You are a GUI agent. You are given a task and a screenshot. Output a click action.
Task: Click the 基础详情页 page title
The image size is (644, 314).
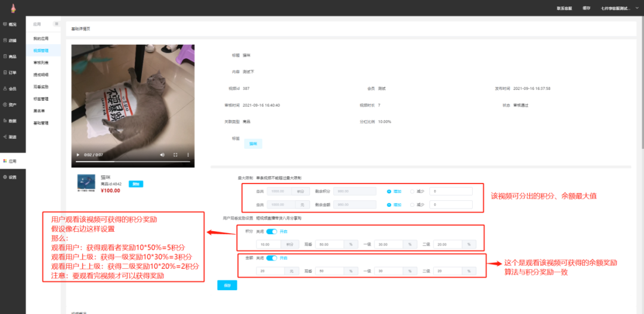tap(80, 29)
